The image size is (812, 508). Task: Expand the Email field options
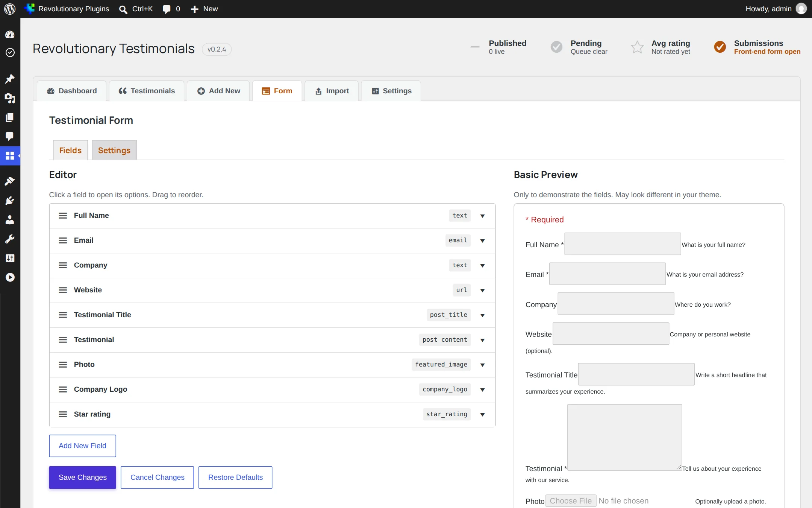[x=482, y=241]
